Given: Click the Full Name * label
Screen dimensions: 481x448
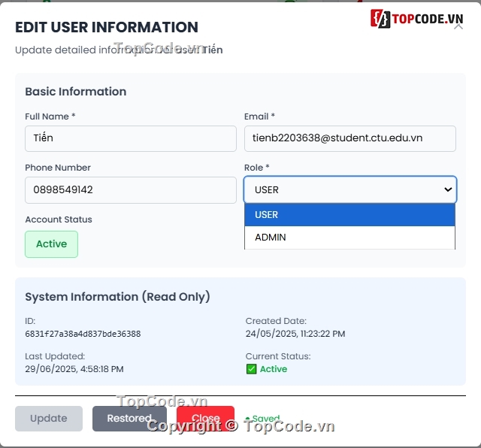Looking at the screenshot, I should click(x=50, y=117).
